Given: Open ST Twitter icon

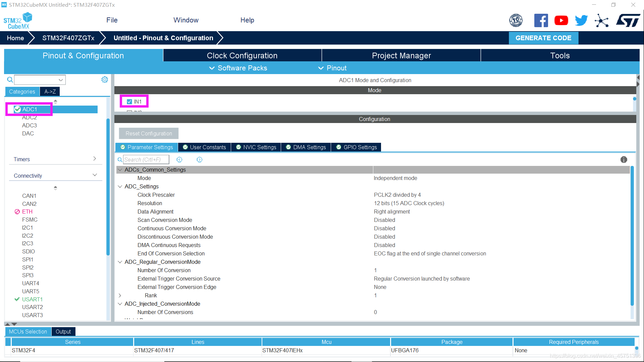Looking at the screenshot, I should (581, 20).
